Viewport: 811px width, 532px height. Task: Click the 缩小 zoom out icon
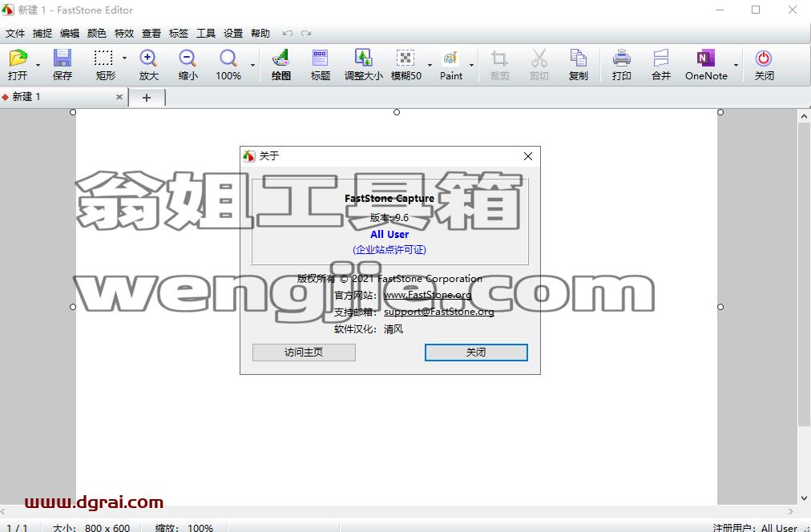click(x=188, y=58)
